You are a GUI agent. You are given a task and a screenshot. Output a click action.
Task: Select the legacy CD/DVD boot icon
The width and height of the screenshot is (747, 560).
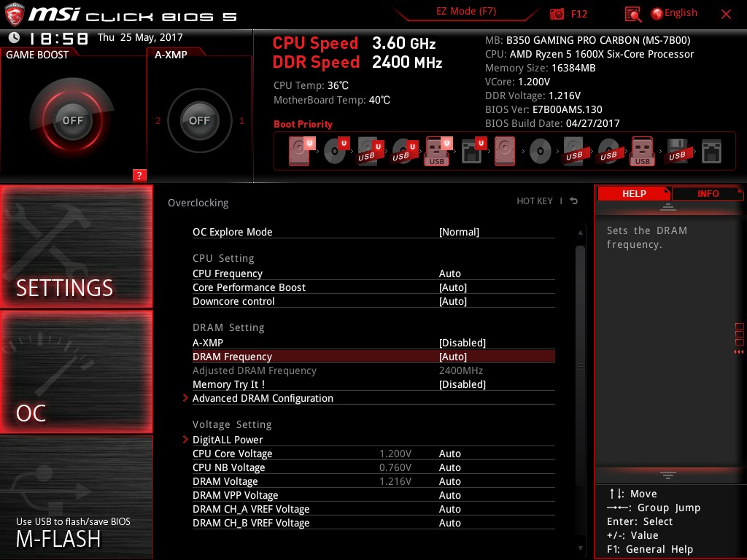(x=541, y=152)
